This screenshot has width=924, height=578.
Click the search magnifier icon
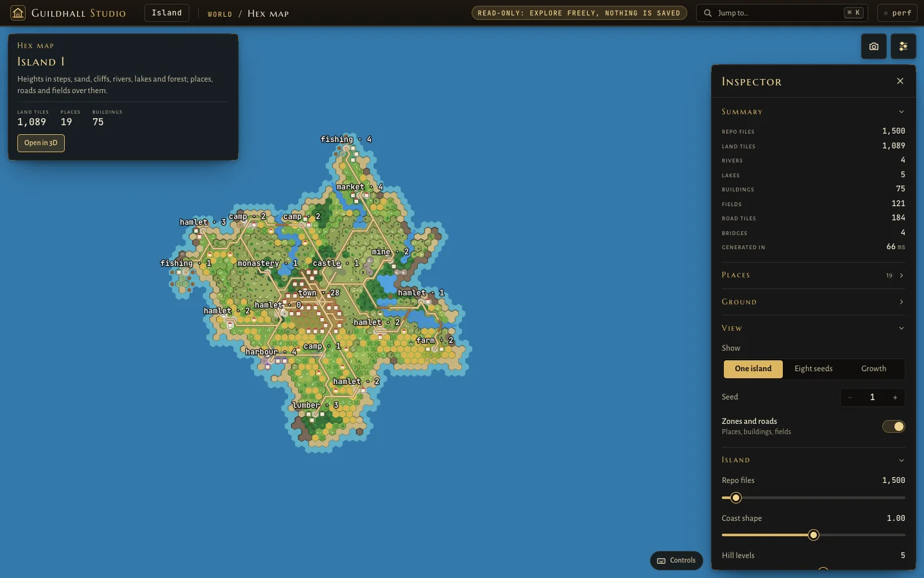pyautogui.click(x=708, y=13)
